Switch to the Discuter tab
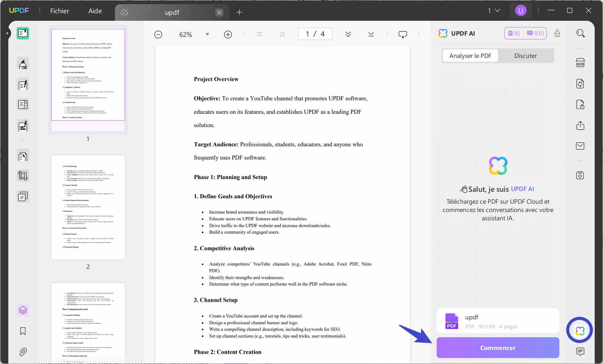The width and height of the screenshot is (603, 364). tap(525, 56)
